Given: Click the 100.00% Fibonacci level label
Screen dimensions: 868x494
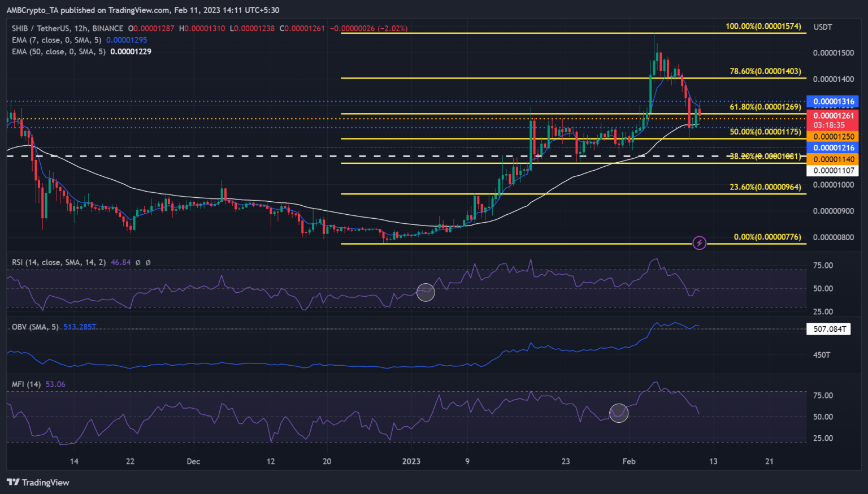Looking at the screenshot, I should [763, 27].
